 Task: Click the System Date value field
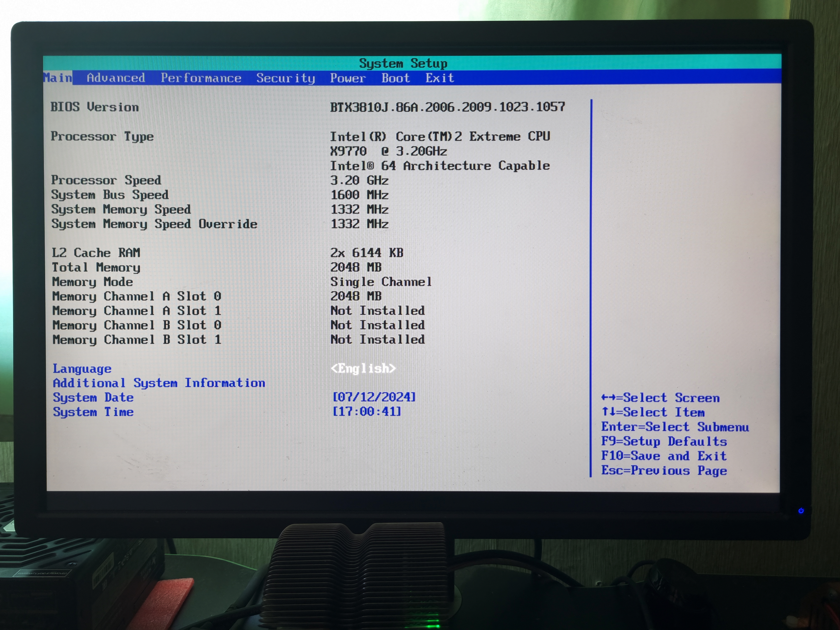click(x=374, y=397)
